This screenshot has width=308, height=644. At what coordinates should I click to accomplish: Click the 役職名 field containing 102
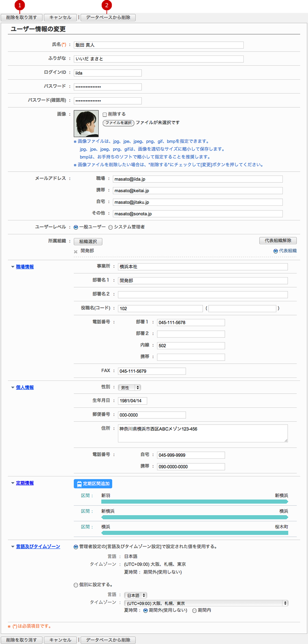click(160, 308)
